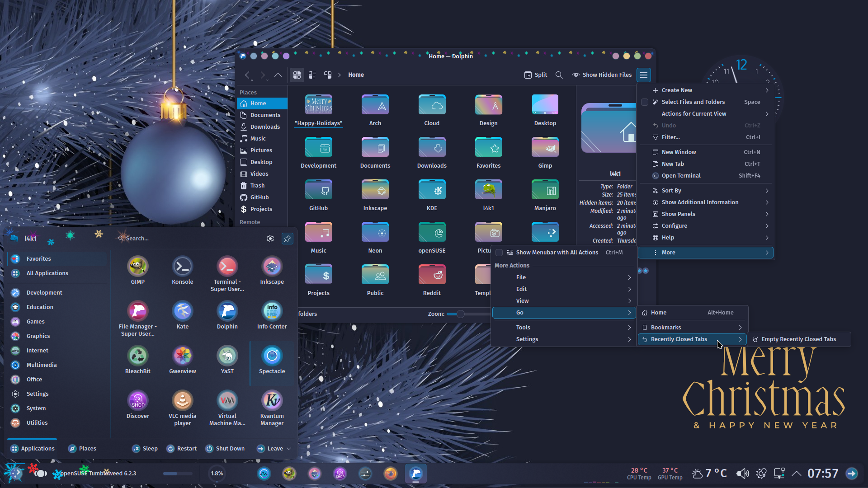Select the Multimedia launcher category
This screenshot has height=488, width=868.
(x=58, y=365)
